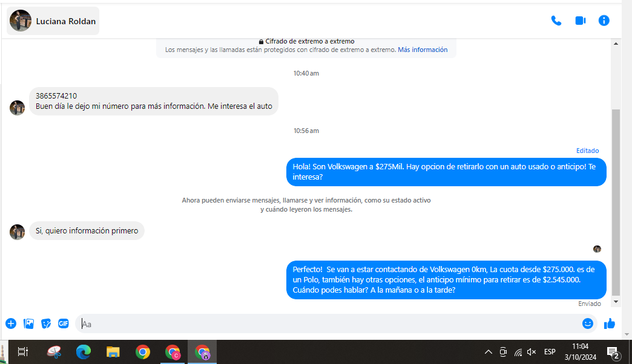The height and width of the screenshot is (364, 632).
Task: Send a thumbs-up like
Action: click(x=610, y=323)
